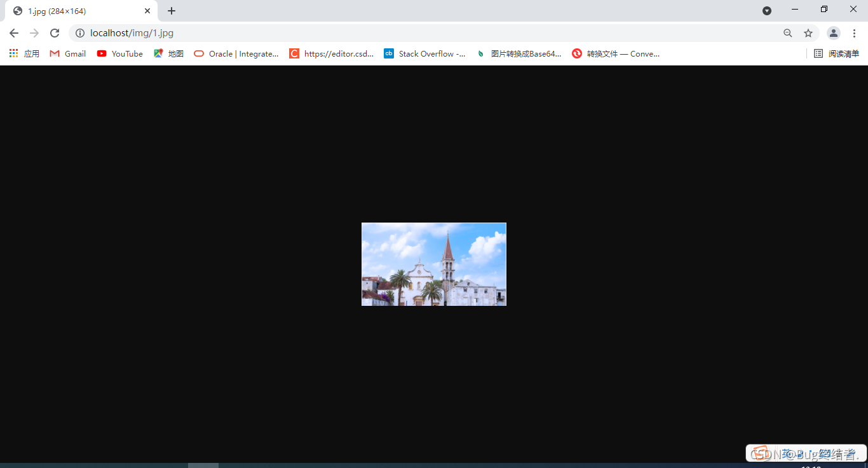Open the 地图 maps bookmark
This screenshot has height=468, width=868.
[168, 54]
